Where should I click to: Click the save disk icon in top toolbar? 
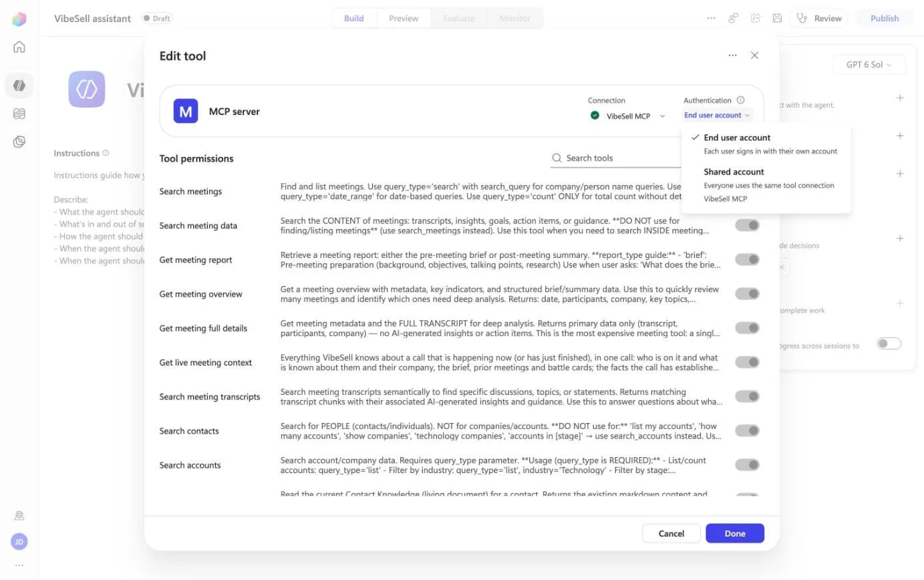(x=777, y=18)
